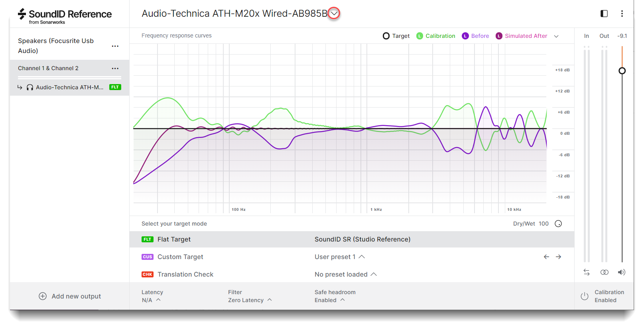Expand the curve legend options chevron

pyautogui.click(x=556, y=36)
